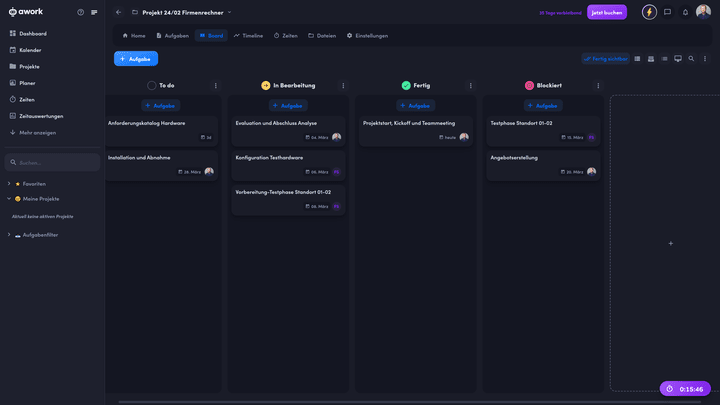Click Jetzt buchen button
This screenshot has height=405, width=720.
pyautogui.click(x=607, y=12)
